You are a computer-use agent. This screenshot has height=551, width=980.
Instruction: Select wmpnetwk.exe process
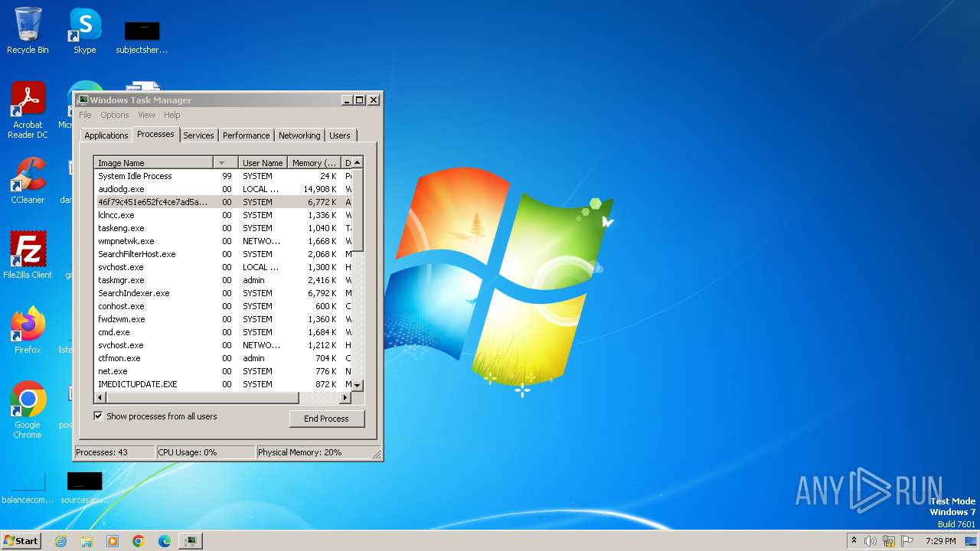pos(223,241)
